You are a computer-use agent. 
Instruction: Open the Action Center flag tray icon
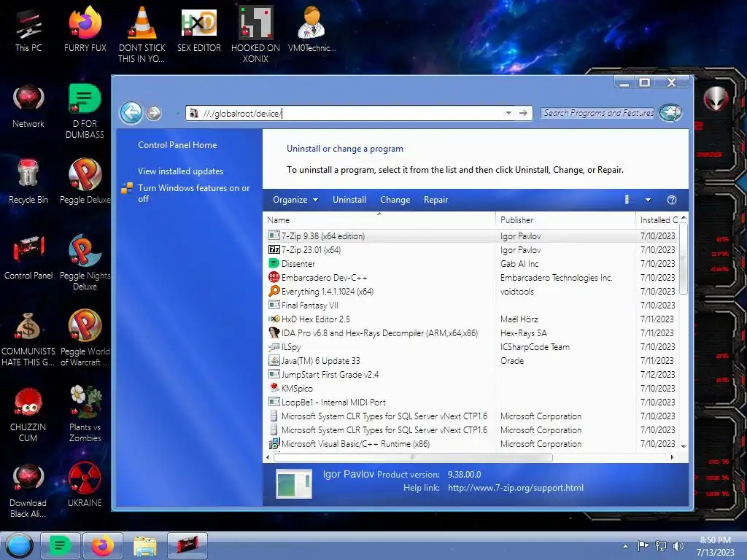[x=643, y=546]
